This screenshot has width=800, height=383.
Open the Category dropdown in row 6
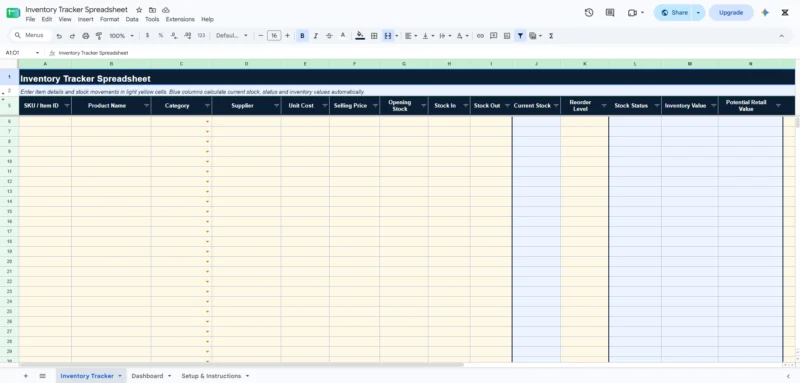coord(207,121)
